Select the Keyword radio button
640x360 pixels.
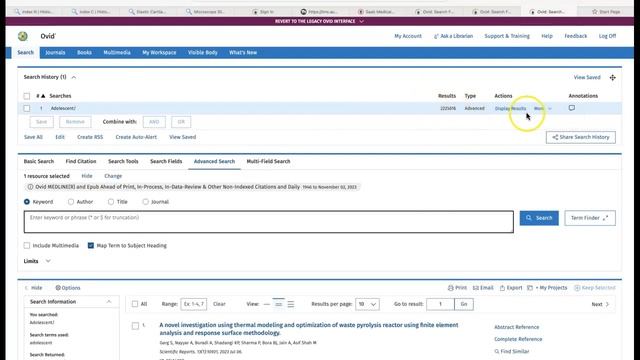click(x=27, y=202)
